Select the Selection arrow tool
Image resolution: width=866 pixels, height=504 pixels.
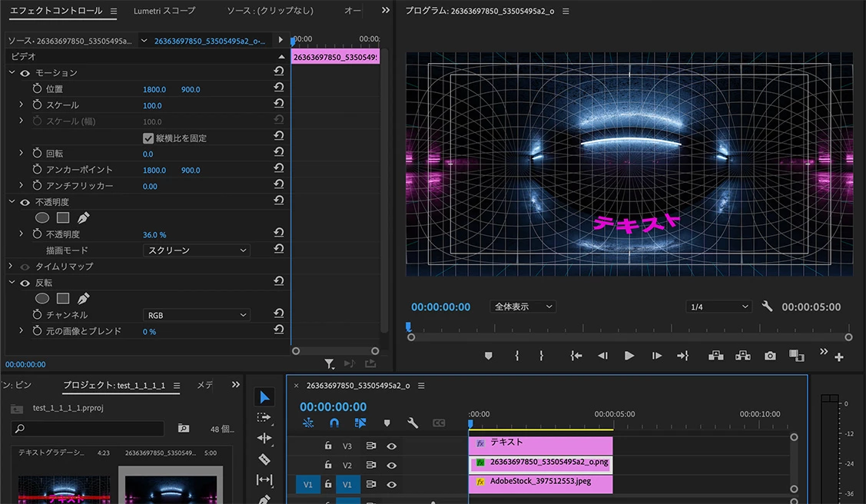point(264,397)
